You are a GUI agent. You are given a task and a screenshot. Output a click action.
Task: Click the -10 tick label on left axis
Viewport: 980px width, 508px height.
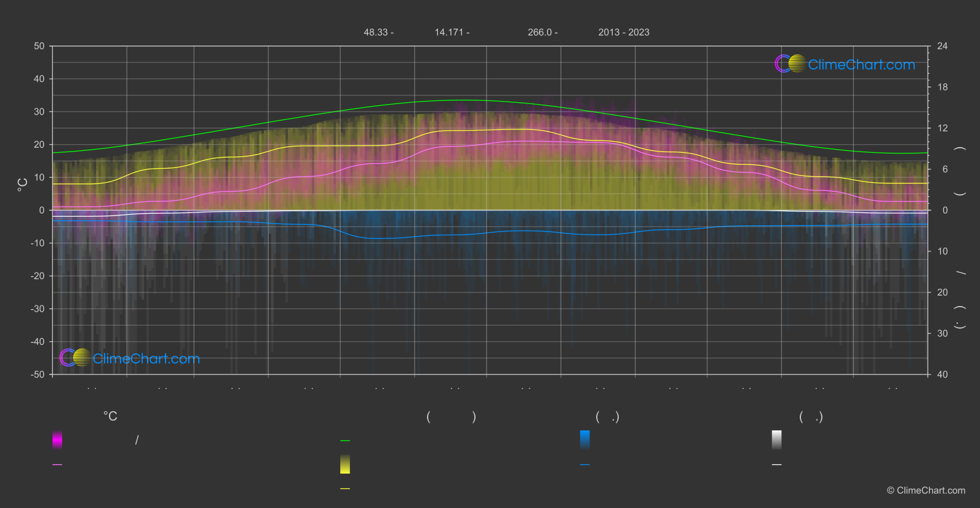pyautogui.click(x=39, y=243)
